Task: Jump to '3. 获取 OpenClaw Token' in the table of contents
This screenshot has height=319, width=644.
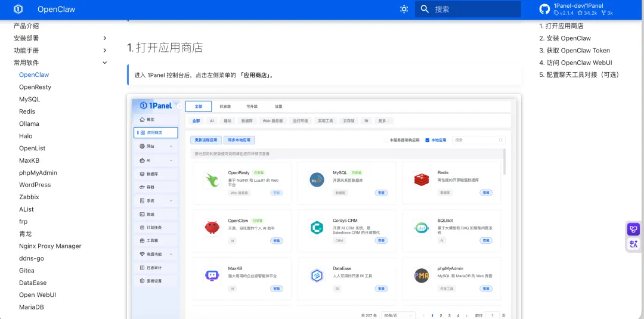Action: [x=574, y=51]
